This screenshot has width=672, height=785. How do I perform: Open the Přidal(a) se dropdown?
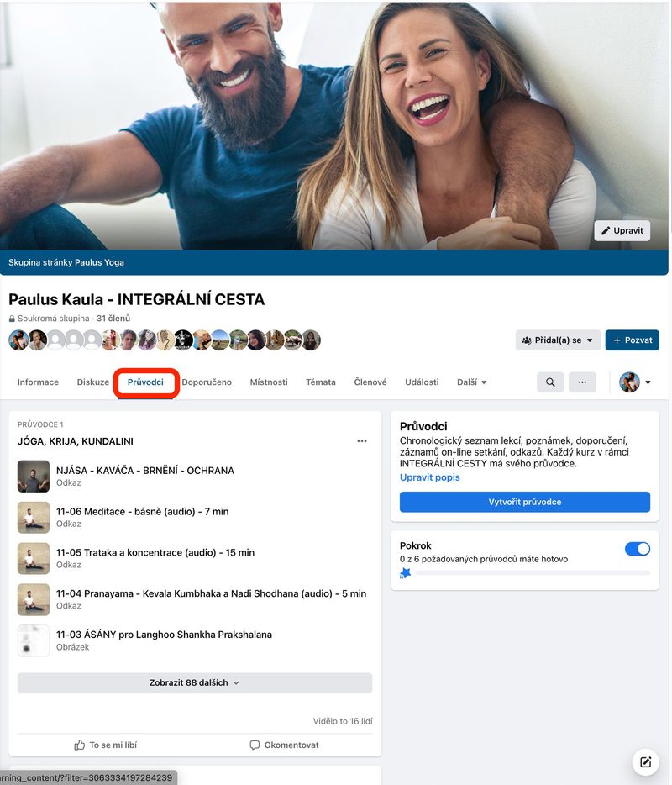tap(558, 340)
